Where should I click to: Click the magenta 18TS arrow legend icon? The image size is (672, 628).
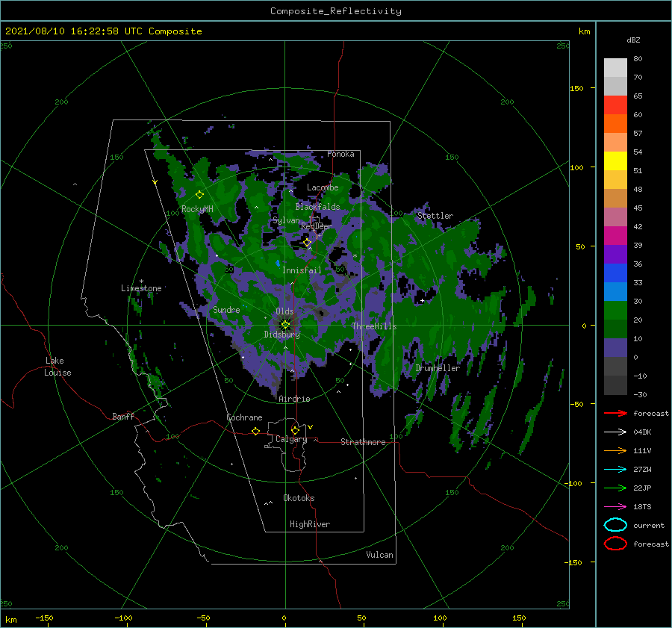(615, 506)
